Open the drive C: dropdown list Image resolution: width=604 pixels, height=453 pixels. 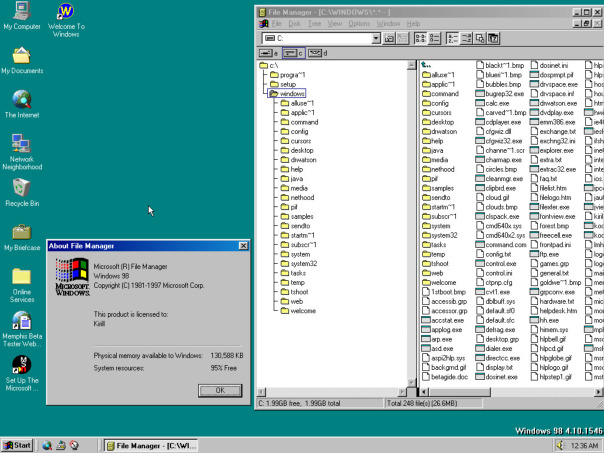[x=374, y=37]
